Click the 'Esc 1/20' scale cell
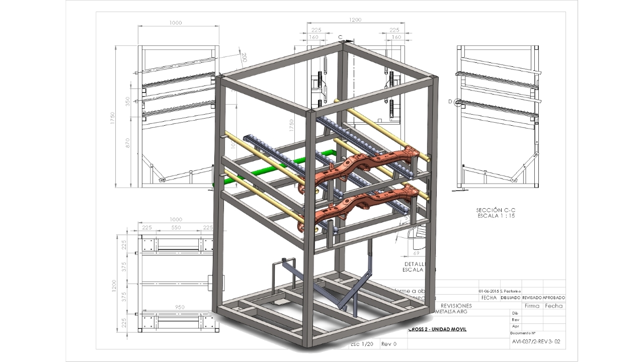644x362 pixels. pyautogui.click(x=361, y=344)
